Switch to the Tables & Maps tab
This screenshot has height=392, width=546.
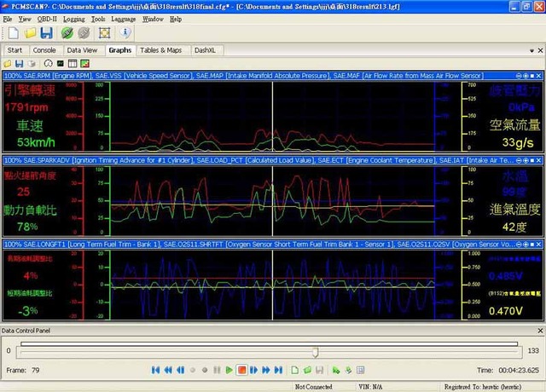click(x=160, y=50)
